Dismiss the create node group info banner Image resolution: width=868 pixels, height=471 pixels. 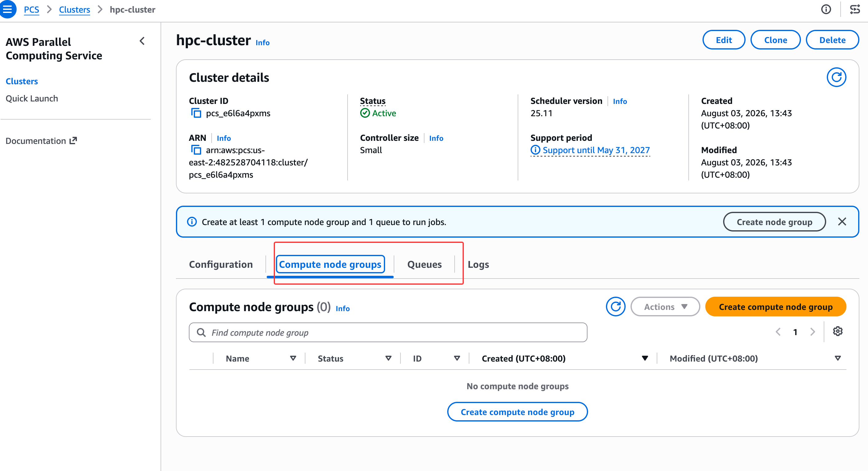[x=842, y=221]
